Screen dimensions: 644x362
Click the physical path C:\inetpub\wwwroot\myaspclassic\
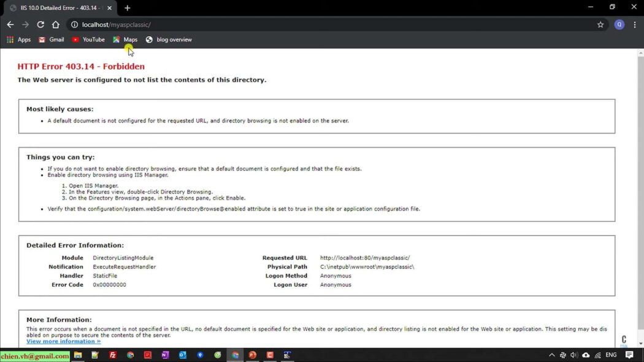367,267
